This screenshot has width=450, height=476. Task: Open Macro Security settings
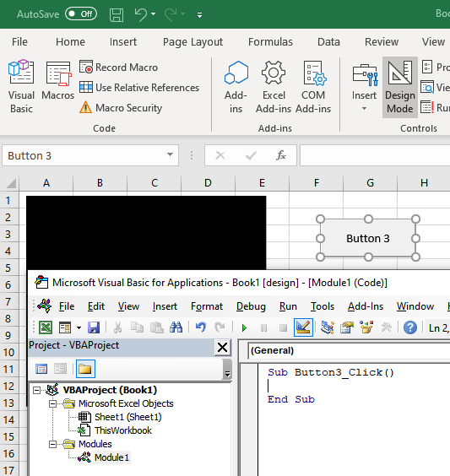click(121, 108)
